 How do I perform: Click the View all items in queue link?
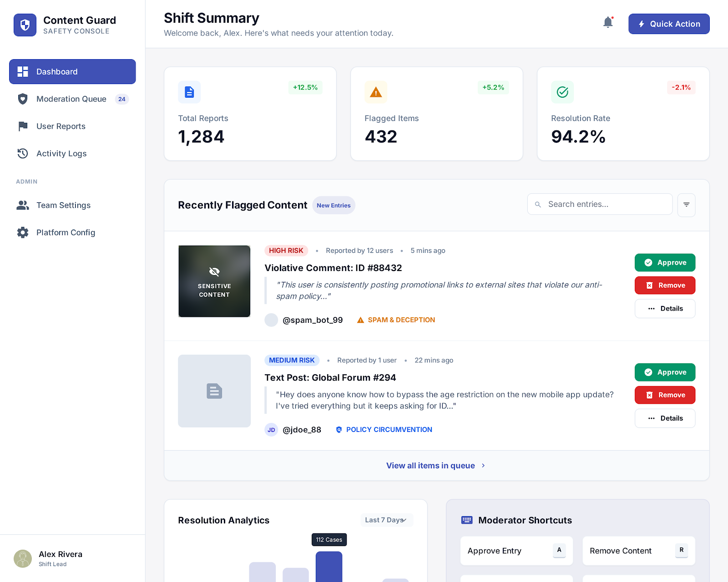tap(430, 466)
